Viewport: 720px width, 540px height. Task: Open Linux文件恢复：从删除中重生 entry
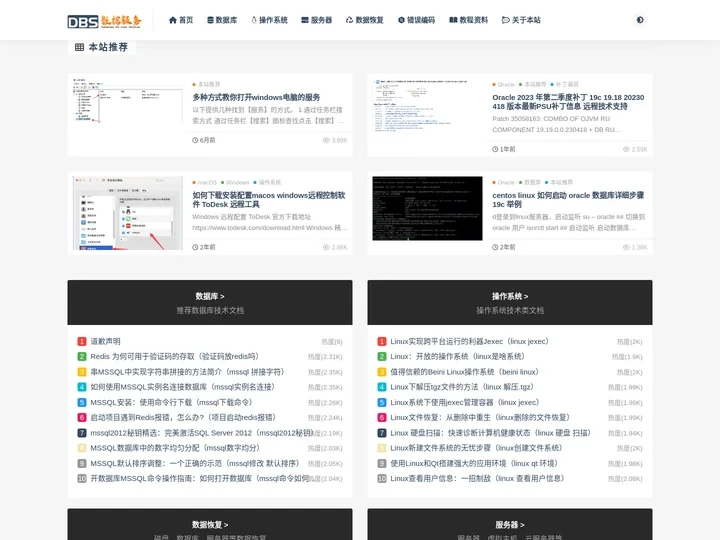(480, 418)
